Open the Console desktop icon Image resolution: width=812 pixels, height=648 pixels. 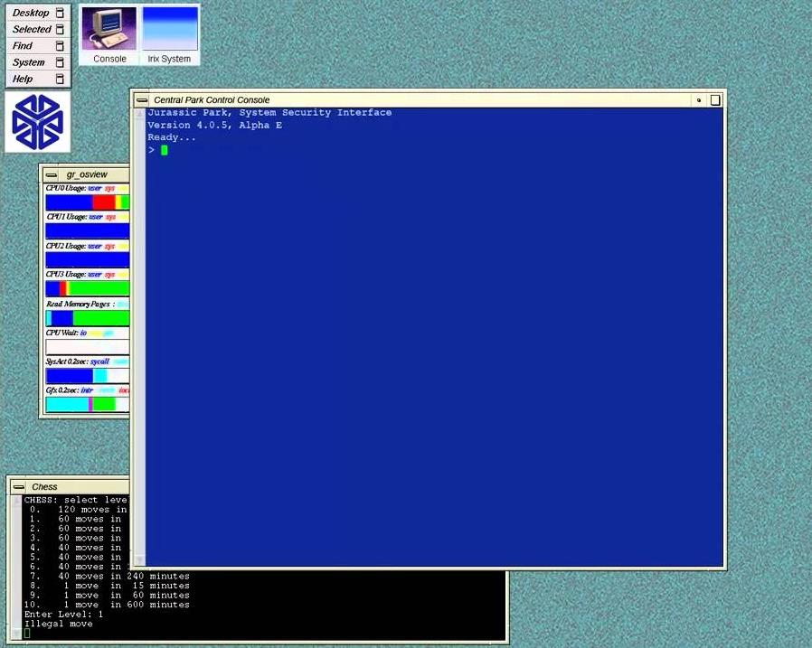109,35
